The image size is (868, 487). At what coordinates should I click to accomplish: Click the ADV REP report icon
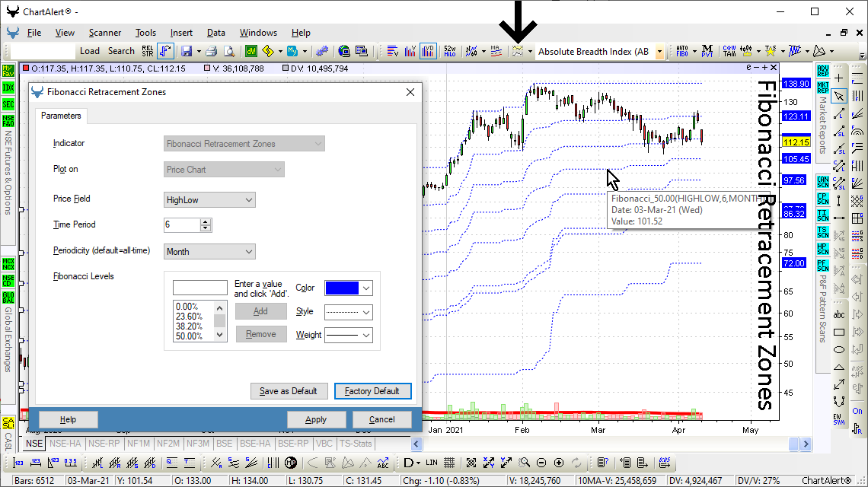[x=823, y=70]
